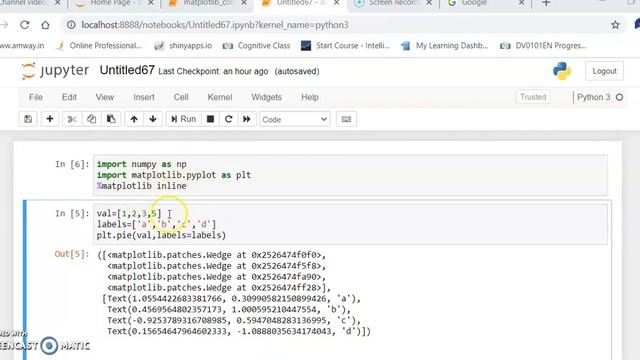Interrupt the kernel with the stop icon

(x=211, y=119)
